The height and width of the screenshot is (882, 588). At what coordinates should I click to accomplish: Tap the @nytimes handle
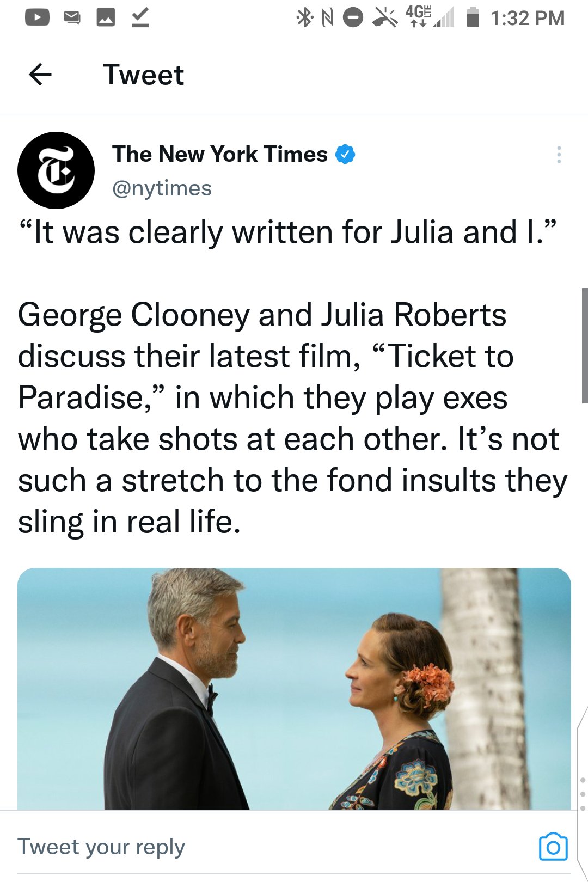click(x=162, y=188)
